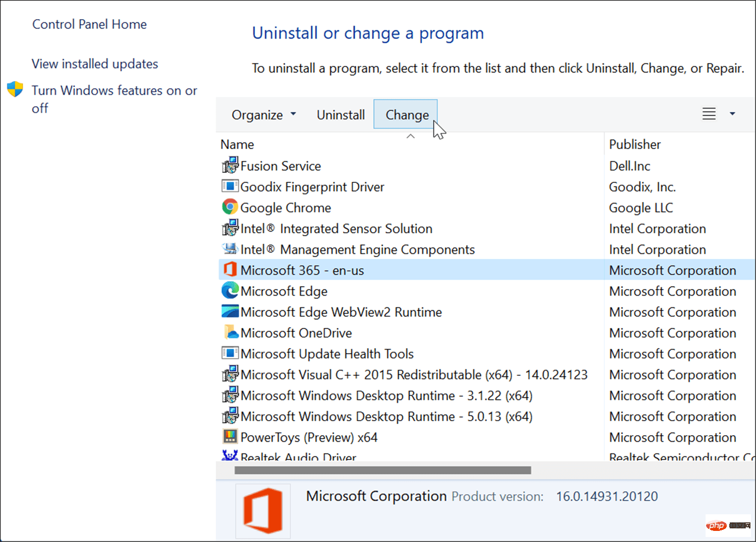Open the view options dropdown arrow
Screen dimensions: 756x542
732,114
